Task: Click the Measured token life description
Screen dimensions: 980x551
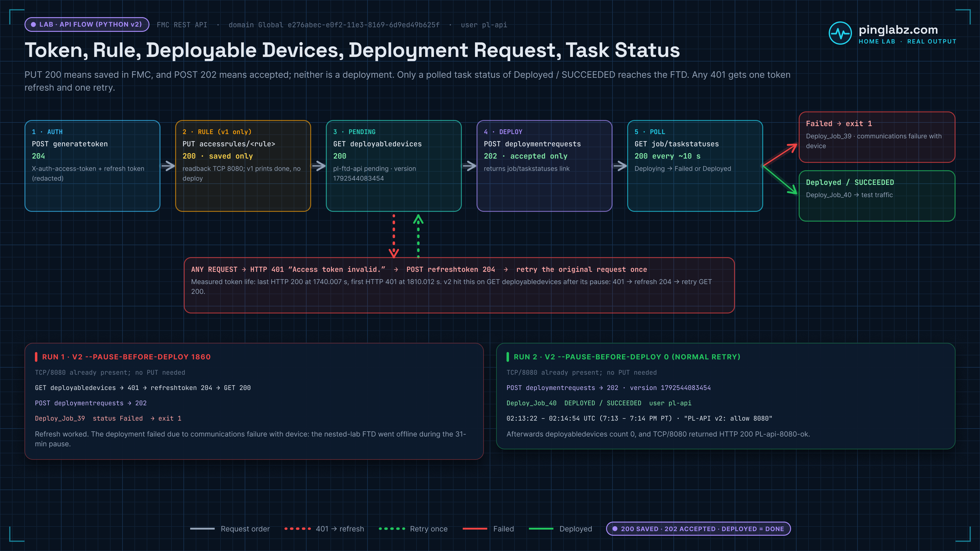Action: click(x=452, y=286)
